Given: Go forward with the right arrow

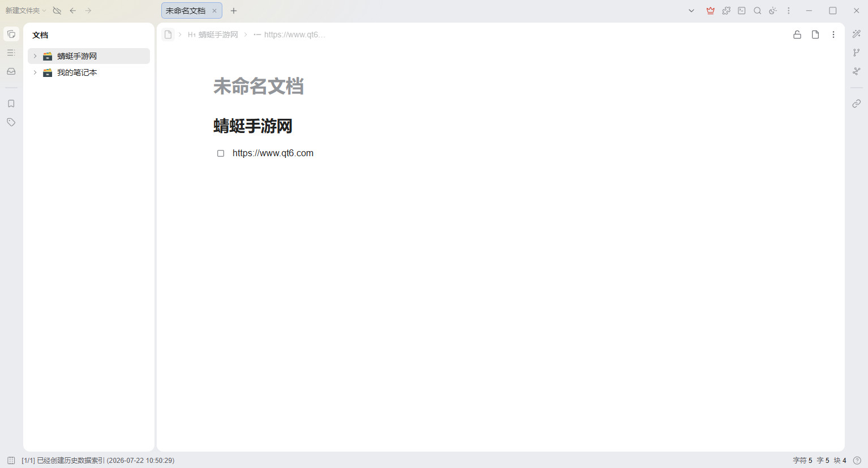Looking at the screenshot, I should click(88, 11).
